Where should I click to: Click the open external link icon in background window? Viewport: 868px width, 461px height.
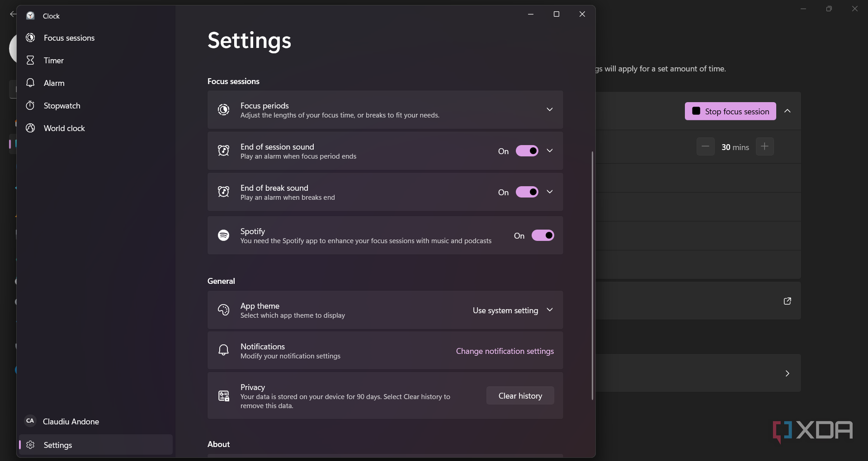click(787, 301)
